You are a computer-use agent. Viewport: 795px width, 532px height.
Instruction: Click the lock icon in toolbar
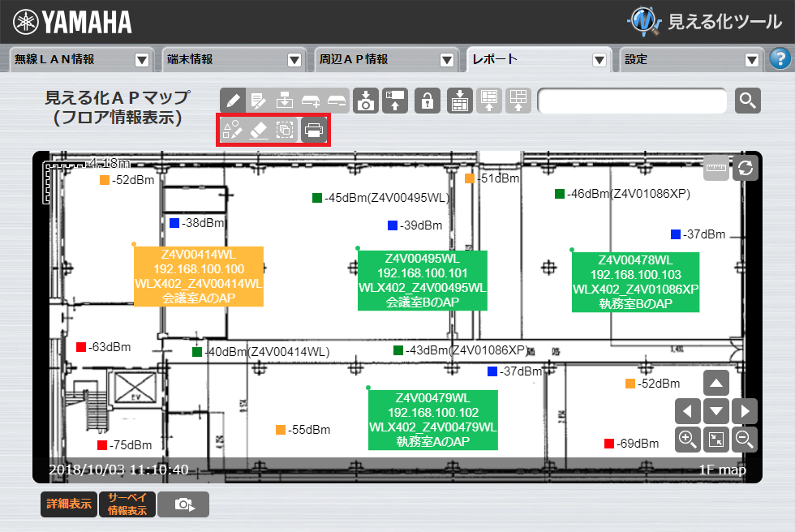(428, 101)
